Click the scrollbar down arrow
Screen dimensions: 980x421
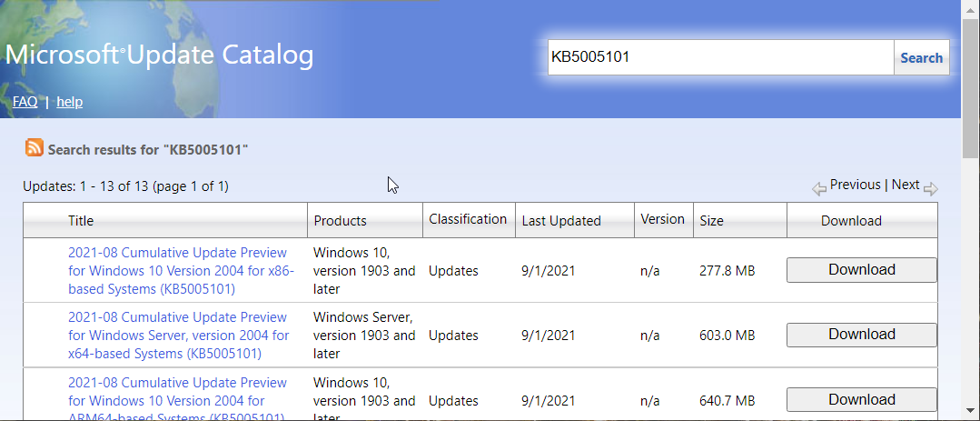point(970,410)
